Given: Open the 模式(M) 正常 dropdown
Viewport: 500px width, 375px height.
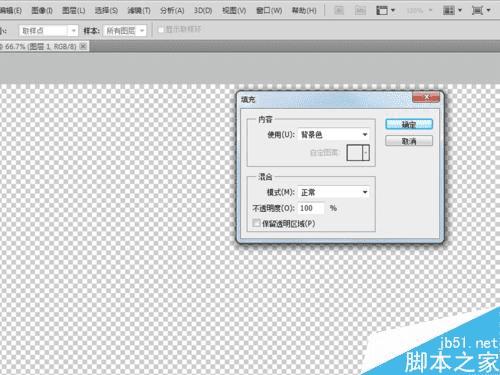Looking at the screenshot, I should coord(334,192).
